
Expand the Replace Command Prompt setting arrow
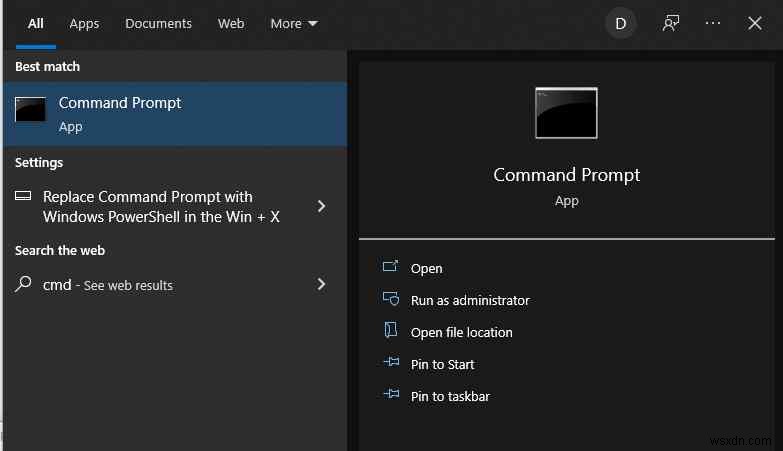pos(321,206)
